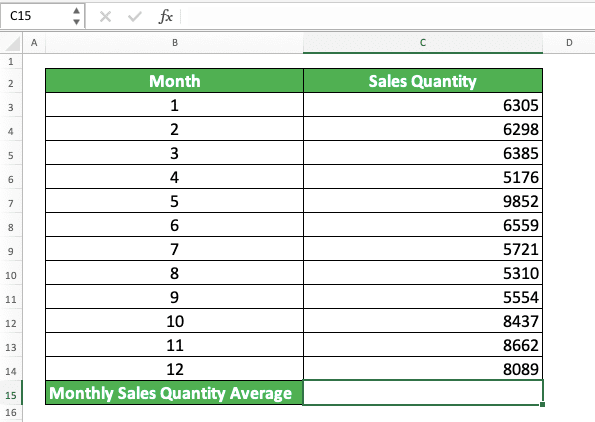Select cell with value 6305
595x422 pixels.
point(423,105)
